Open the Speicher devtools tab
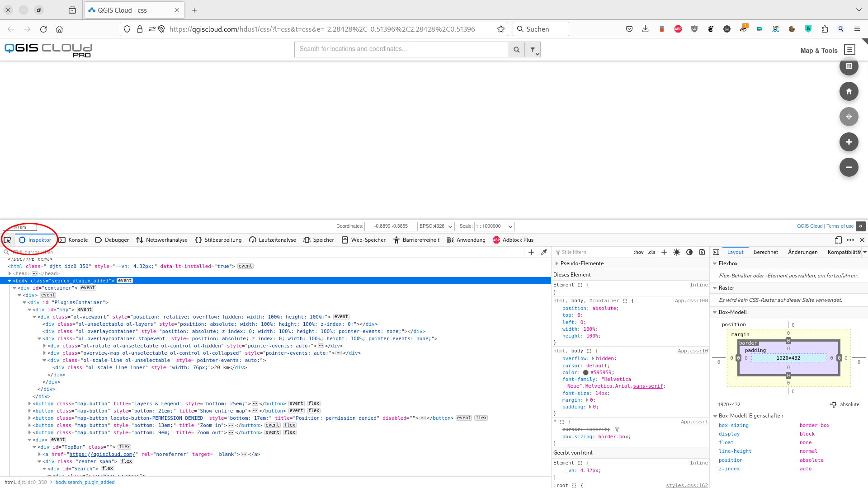 [x=319, y=240]
